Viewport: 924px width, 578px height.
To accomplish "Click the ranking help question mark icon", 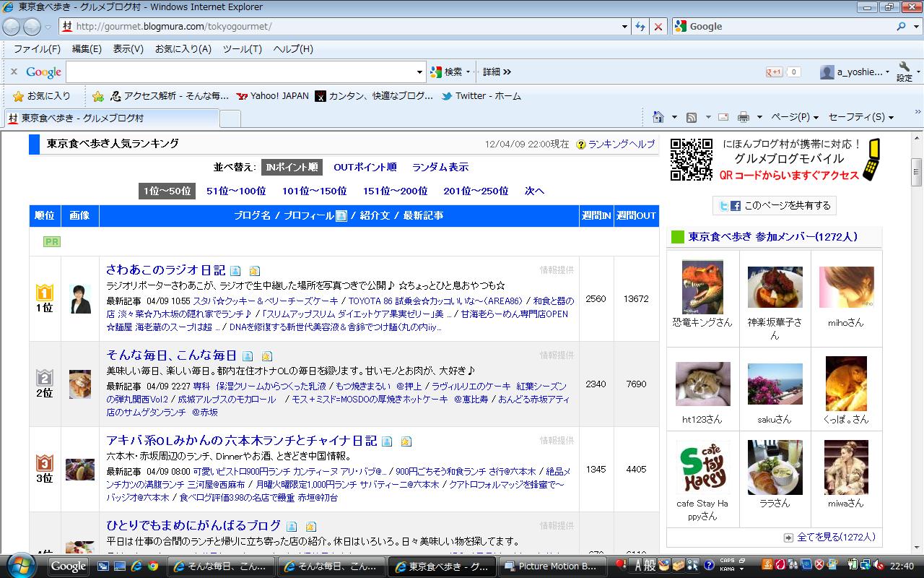I will pos(581,144).
